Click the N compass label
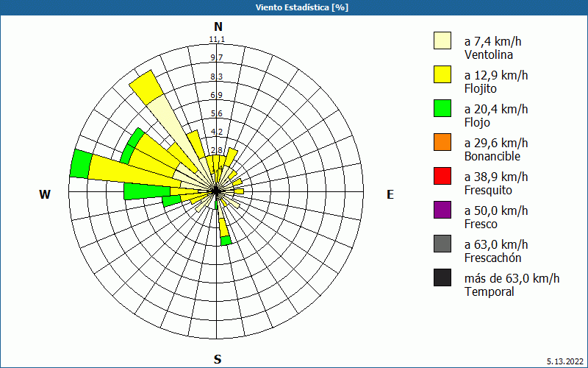Viewport: 588px width, 368px height. tap(218, 26)
